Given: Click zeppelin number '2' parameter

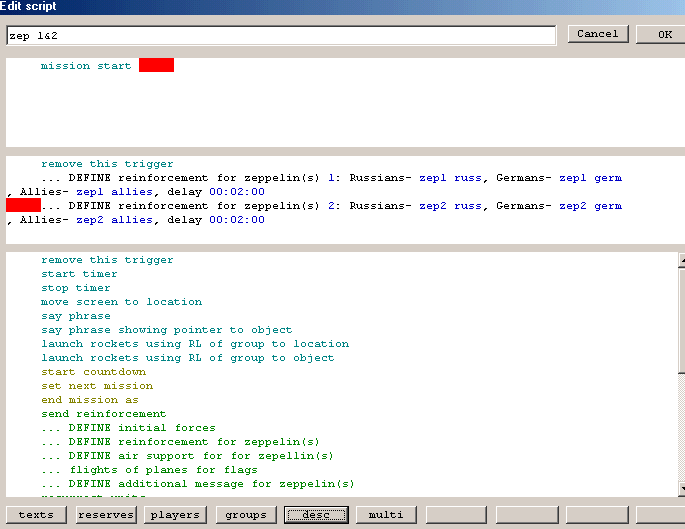Looking at the screenshot, I should (x=333, y=206).
